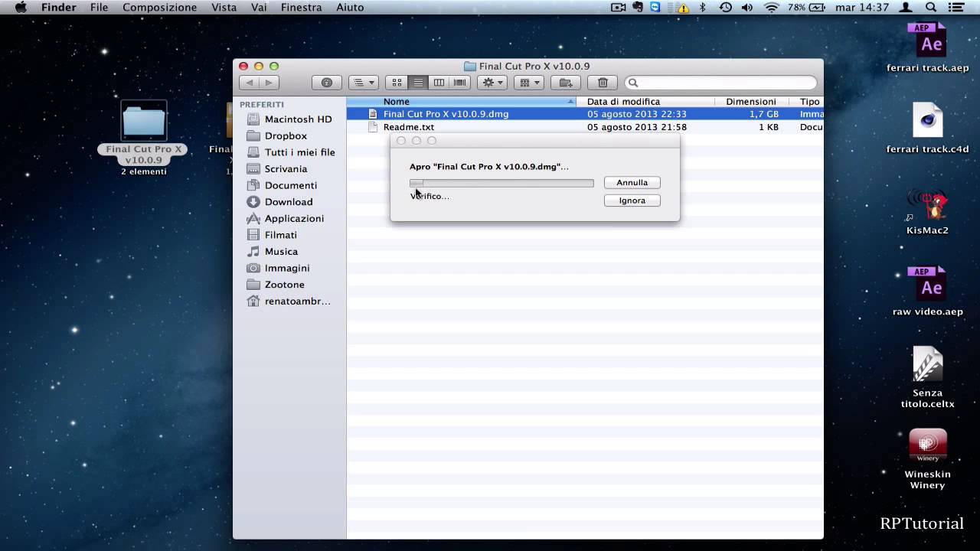Image resolution: width=980 pixels, height=551 pixels.
Task: Switch Finder to list view
Action: coord(417,83)
